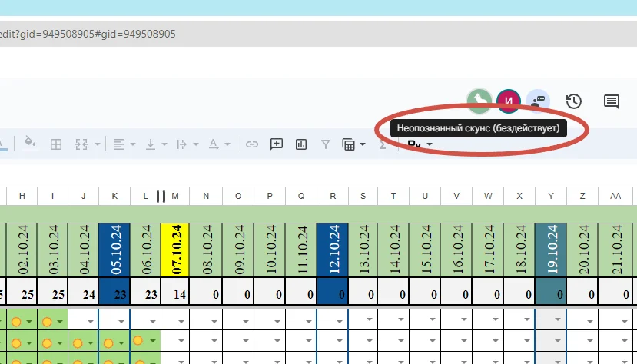Open text rotation tool
This screenshot has height=364, width=637.
tap(214, 144)
